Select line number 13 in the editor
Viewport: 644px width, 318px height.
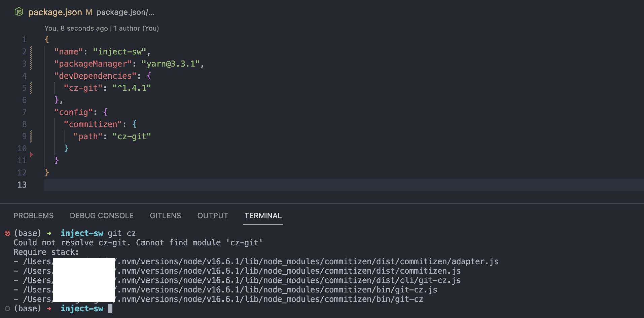[22, 185]
